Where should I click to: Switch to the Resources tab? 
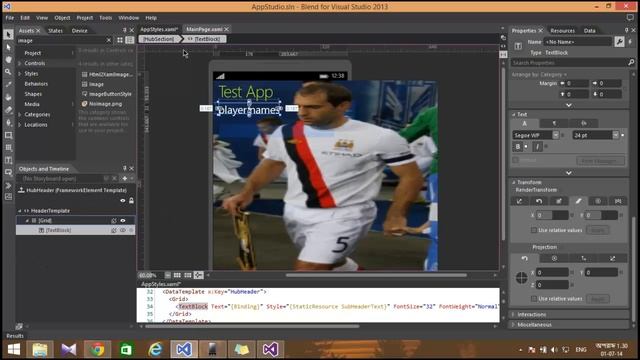point(562,31)
